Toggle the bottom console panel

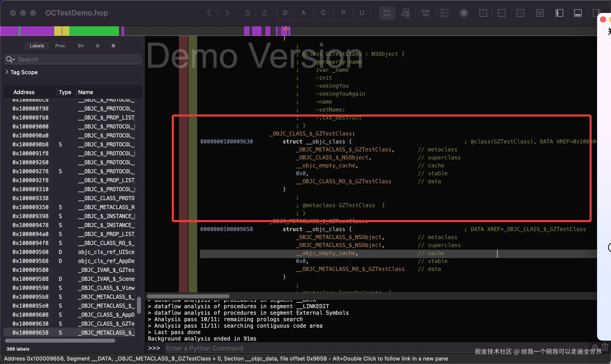578,13
